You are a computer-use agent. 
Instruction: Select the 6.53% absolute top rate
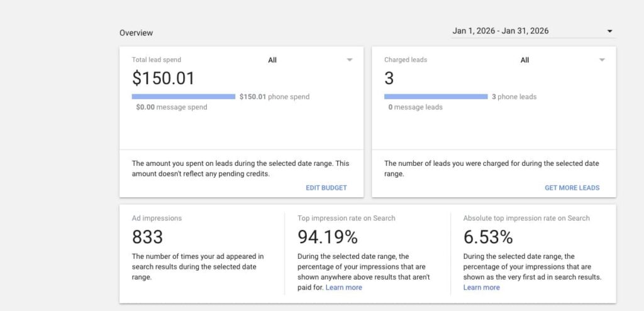coord(488,237)
